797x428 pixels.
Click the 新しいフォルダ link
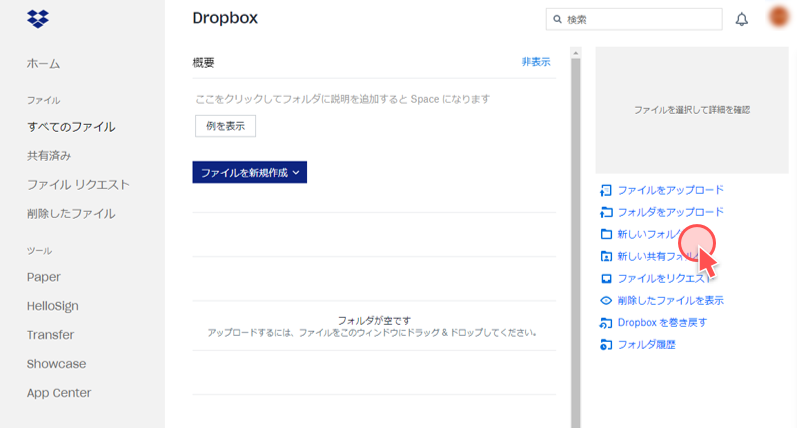point(652,234)
